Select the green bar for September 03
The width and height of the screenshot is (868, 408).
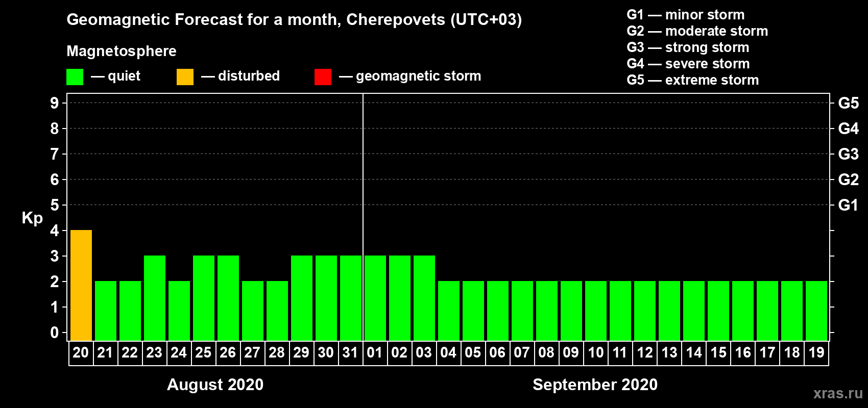click(x=424, y=298)
